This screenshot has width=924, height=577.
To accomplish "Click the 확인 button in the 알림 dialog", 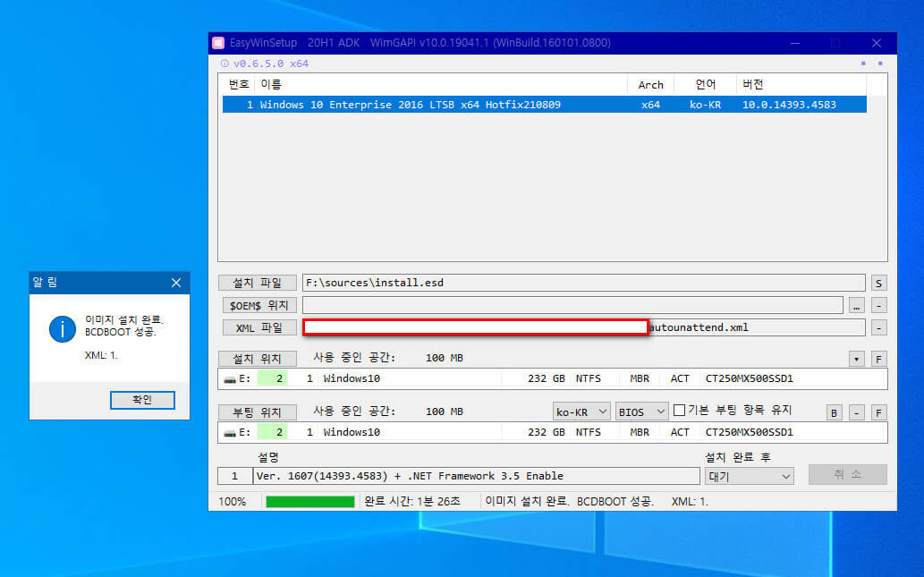I will 142,400.
